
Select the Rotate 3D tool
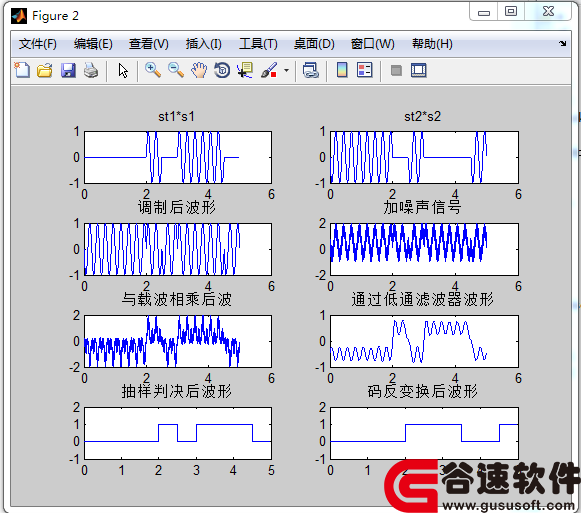(222, 70)
